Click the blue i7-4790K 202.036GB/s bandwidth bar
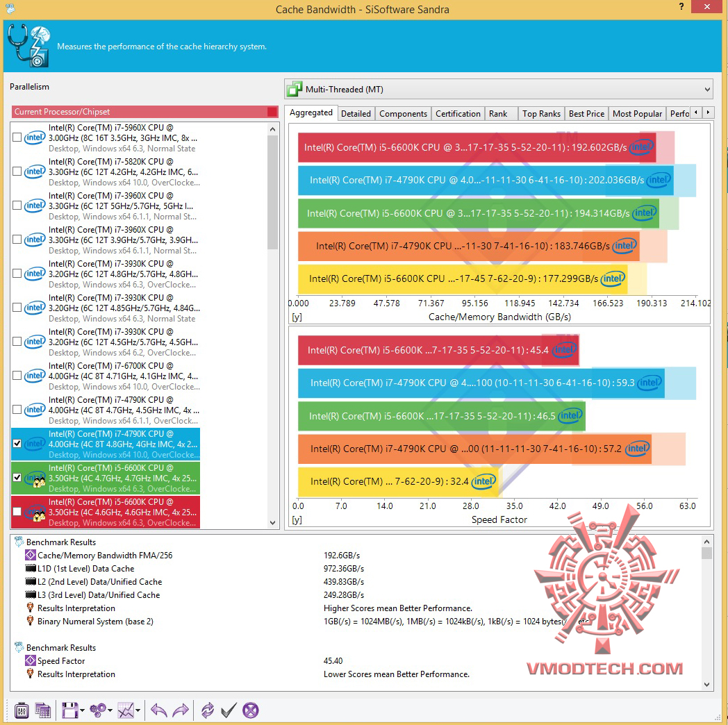 click(x=486, y=180)
